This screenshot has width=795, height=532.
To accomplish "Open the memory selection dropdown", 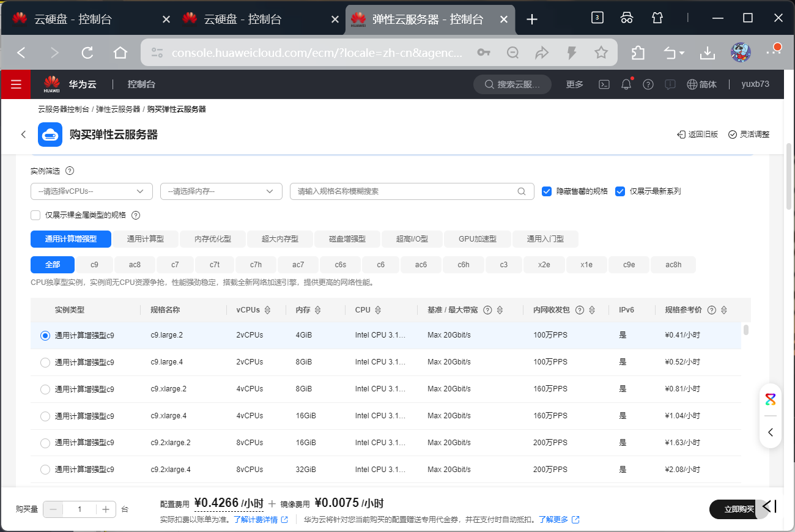I will click(221, 191).
